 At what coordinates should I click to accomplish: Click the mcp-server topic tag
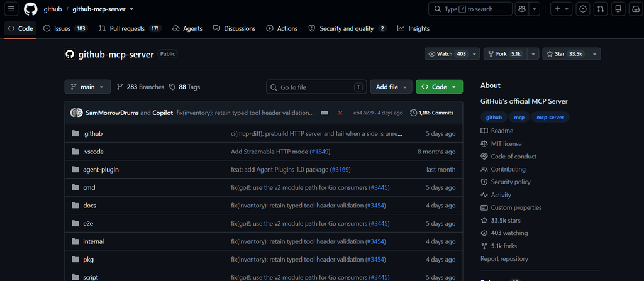tap(550, 117)
